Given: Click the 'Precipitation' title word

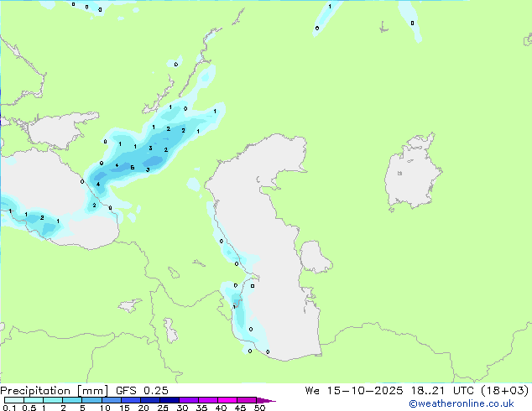Looking at the screenshot, I should 35,391.
